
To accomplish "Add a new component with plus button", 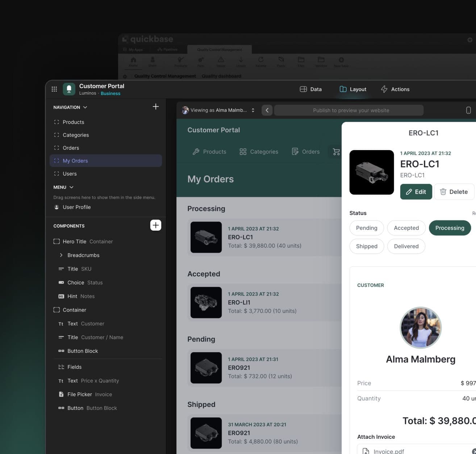I will (156, 225).
